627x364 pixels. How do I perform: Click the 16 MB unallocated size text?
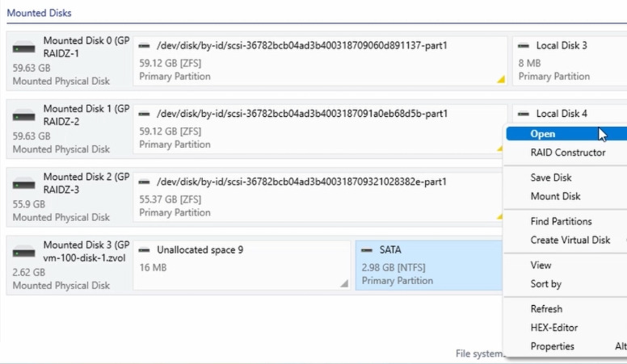[154, 268]
